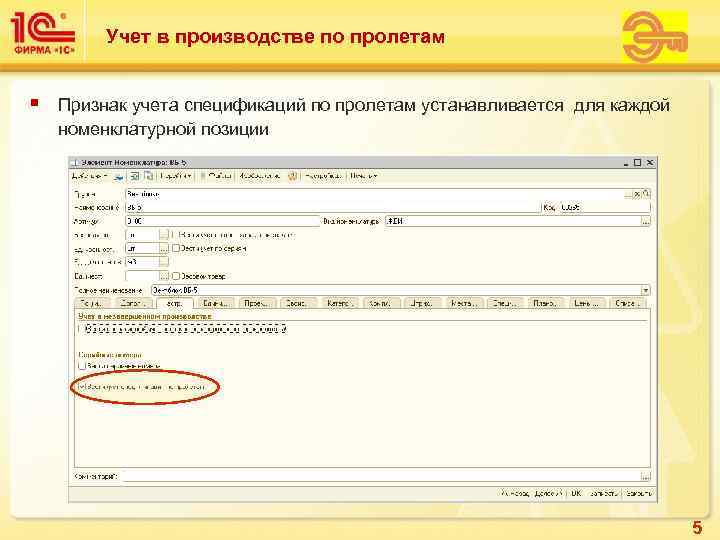
Task: Click the OK button at bottom
Action: [x=576, y=494]
